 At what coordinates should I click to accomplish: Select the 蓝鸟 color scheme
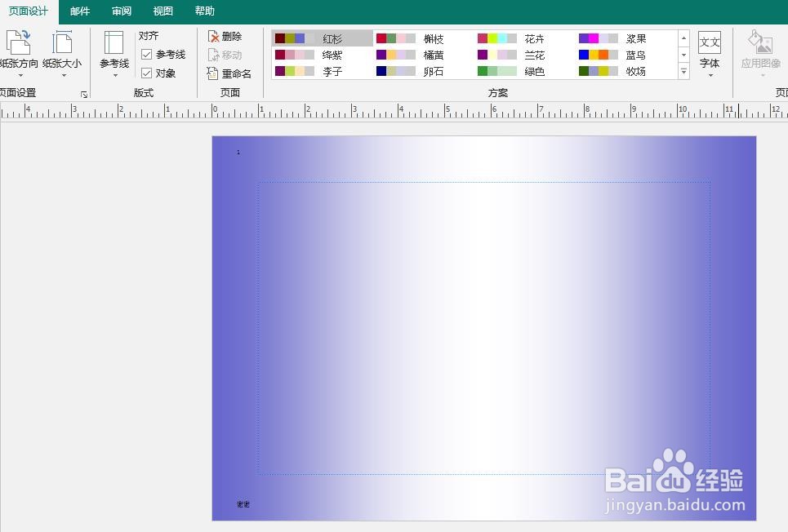click(626, 55)
